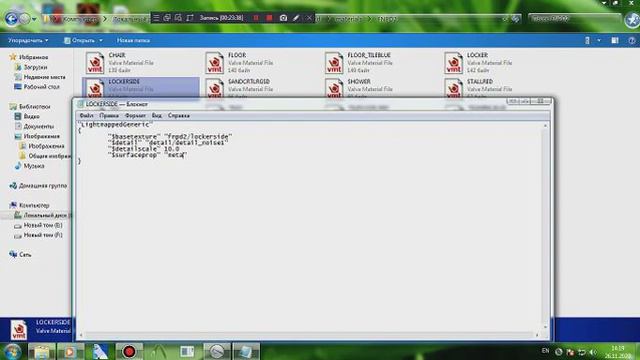The image size is (640, 360).
Task: Open the media player taskbar icon
Action: tap(70, 351)
